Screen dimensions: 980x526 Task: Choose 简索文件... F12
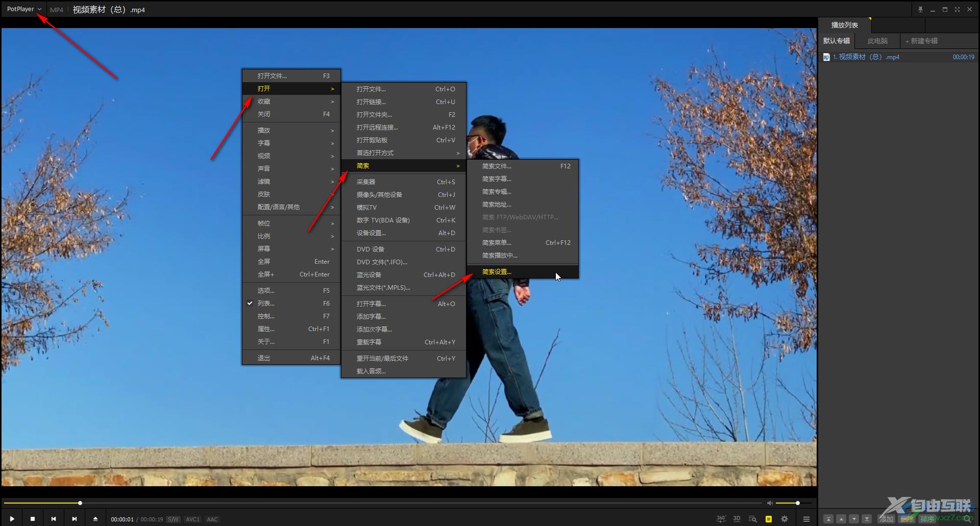click(523, 166)
